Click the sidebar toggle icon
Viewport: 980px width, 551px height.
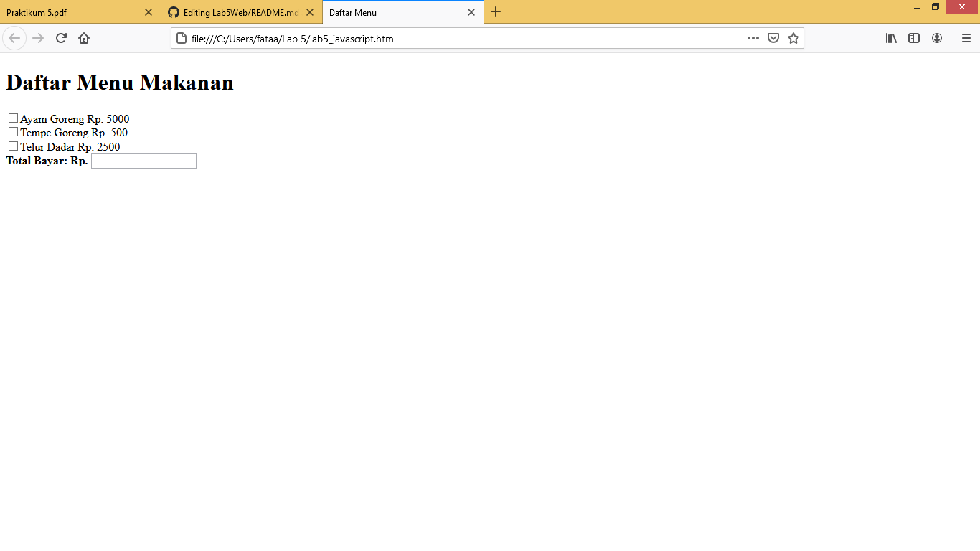pyautogui.click(x=913, y=38)
